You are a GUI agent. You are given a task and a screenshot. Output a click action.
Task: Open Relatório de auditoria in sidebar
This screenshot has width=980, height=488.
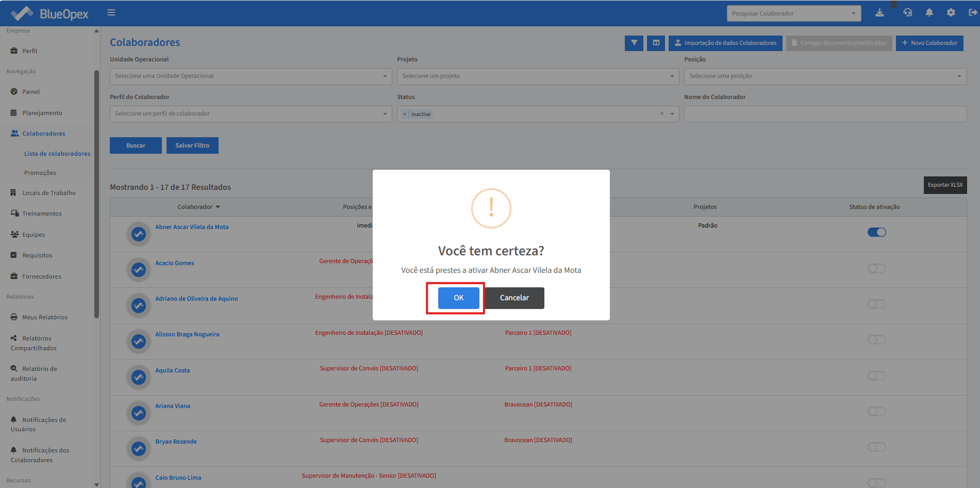tap(34, 373)
